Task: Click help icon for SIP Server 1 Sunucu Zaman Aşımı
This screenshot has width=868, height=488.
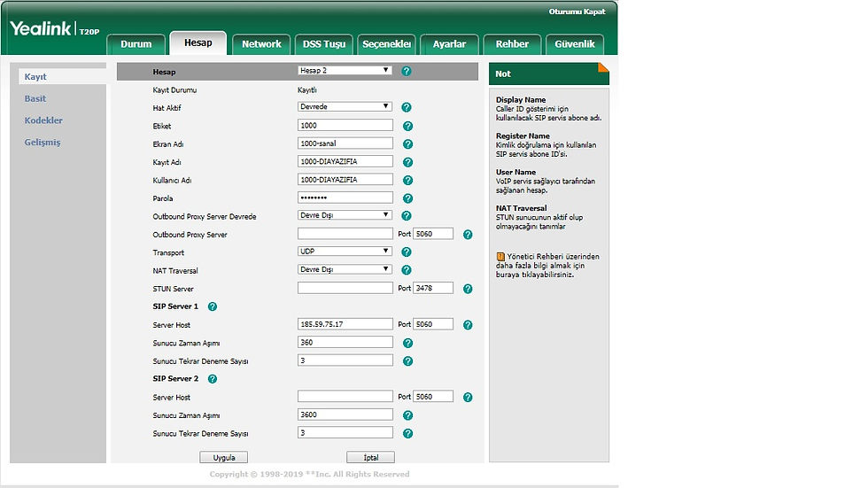Action: click(x=408, y=343)
